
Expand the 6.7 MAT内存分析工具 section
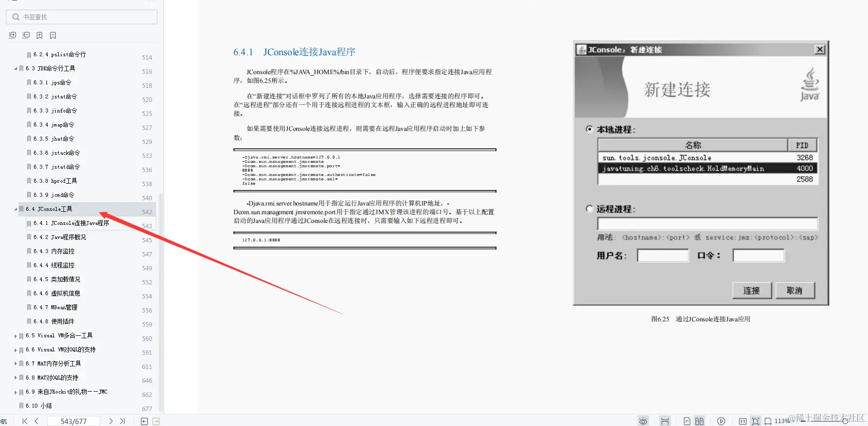pos(15,363)
